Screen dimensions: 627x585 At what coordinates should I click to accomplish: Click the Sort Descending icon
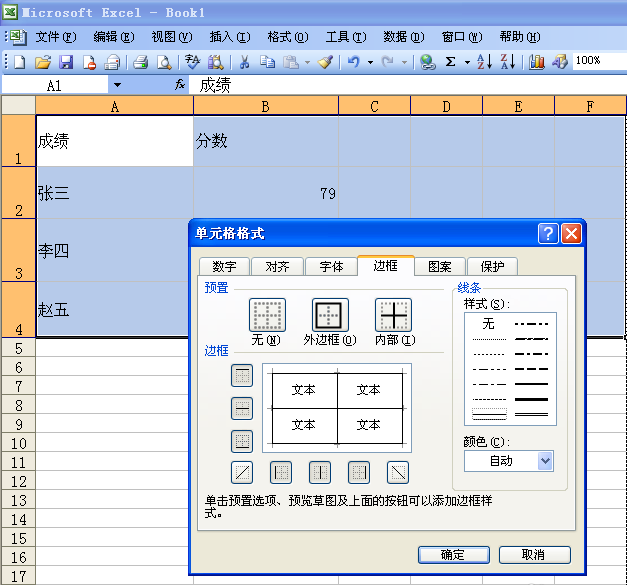pyautogui.click(x=508, y=62)
